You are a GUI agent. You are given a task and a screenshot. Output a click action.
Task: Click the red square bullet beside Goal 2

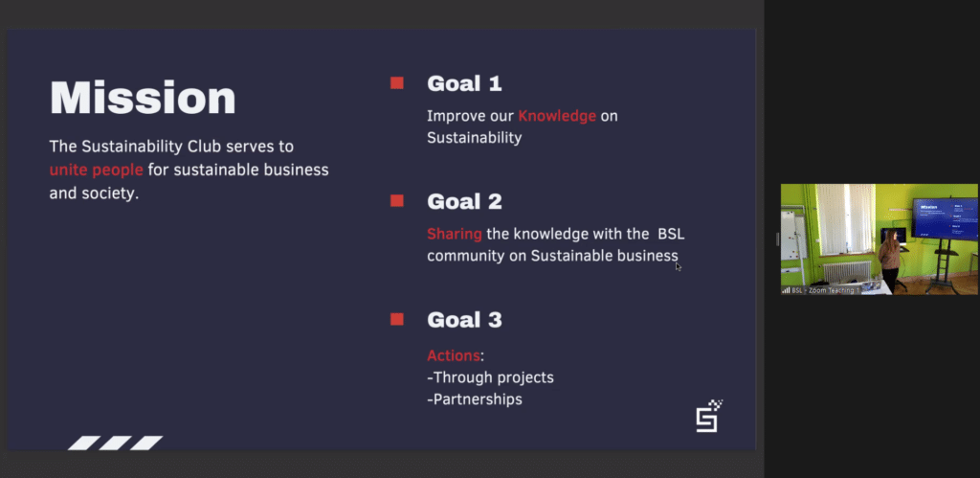(x=396, y=201)
